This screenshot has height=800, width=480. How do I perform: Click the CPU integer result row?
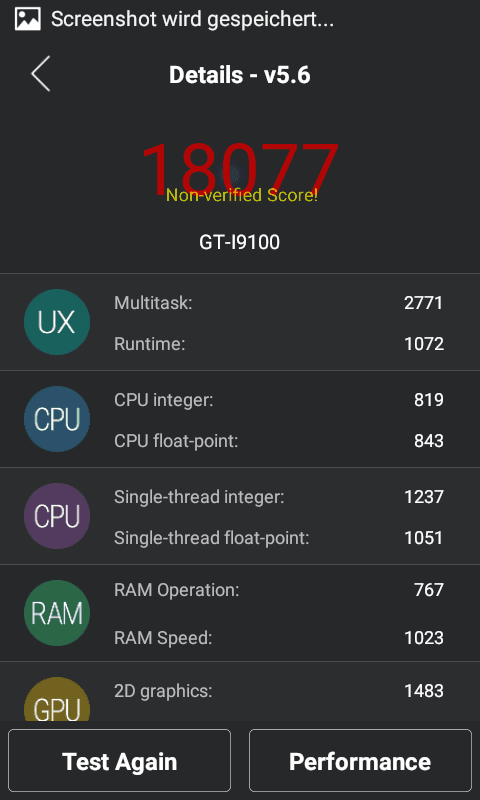click(x=279, y=400)
